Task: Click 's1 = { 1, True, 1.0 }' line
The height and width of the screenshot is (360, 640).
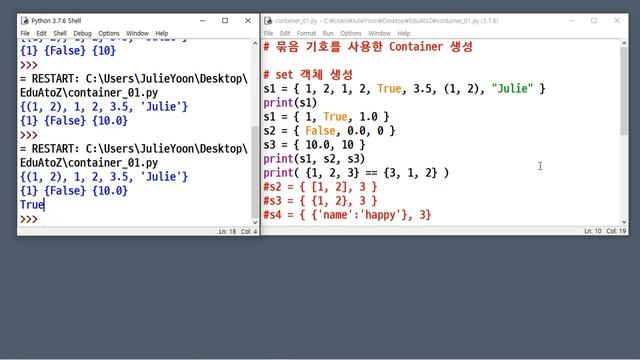Action: click(x=326, y=117)
